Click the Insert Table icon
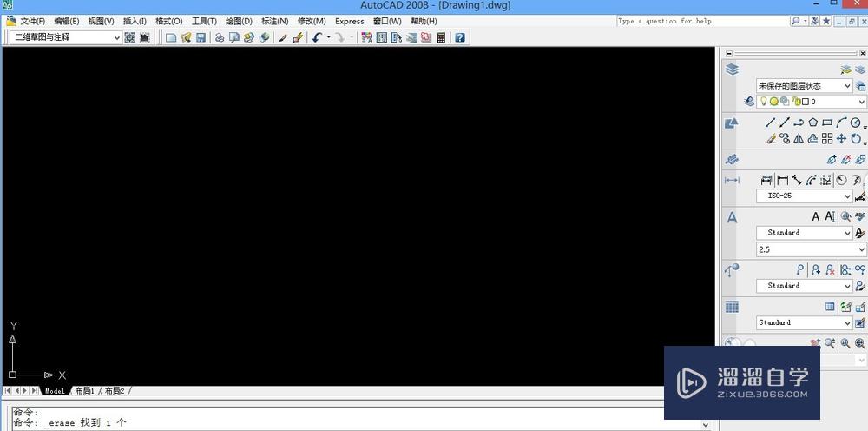This screenshot has width=868, height=431. [830, 307]
